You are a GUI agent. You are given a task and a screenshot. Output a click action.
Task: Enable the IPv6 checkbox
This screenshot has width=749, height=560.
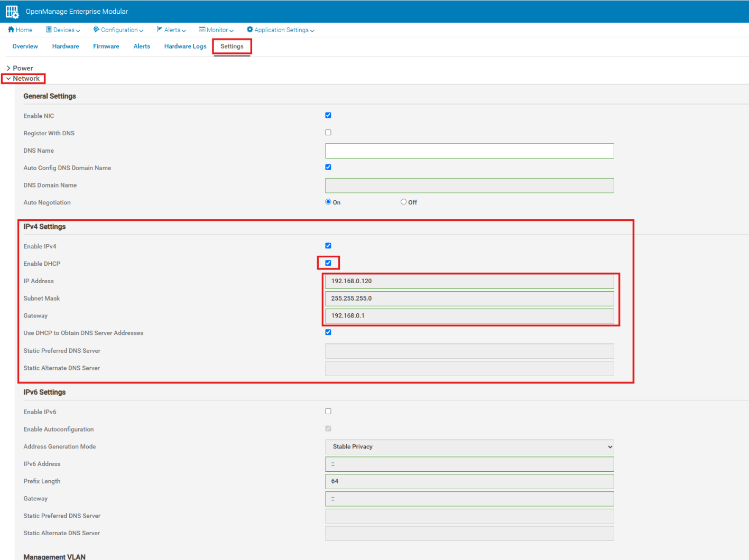(328, 411)
